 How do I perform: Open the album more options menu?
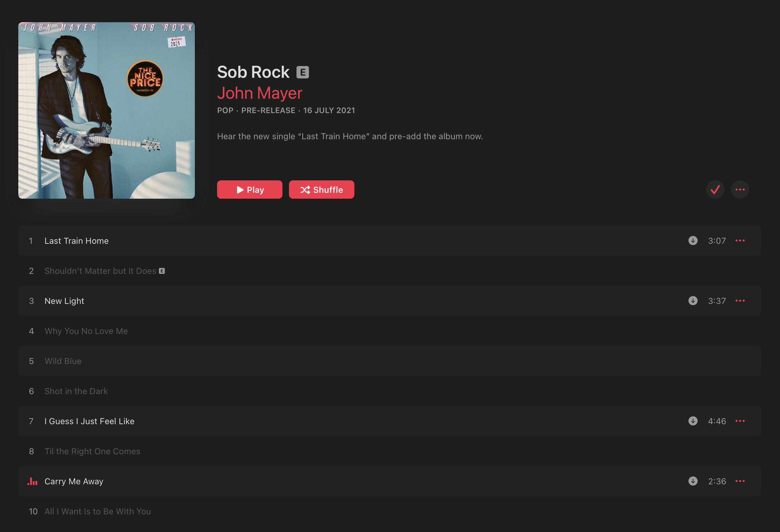pyautogui.click(x=740, y=190)
